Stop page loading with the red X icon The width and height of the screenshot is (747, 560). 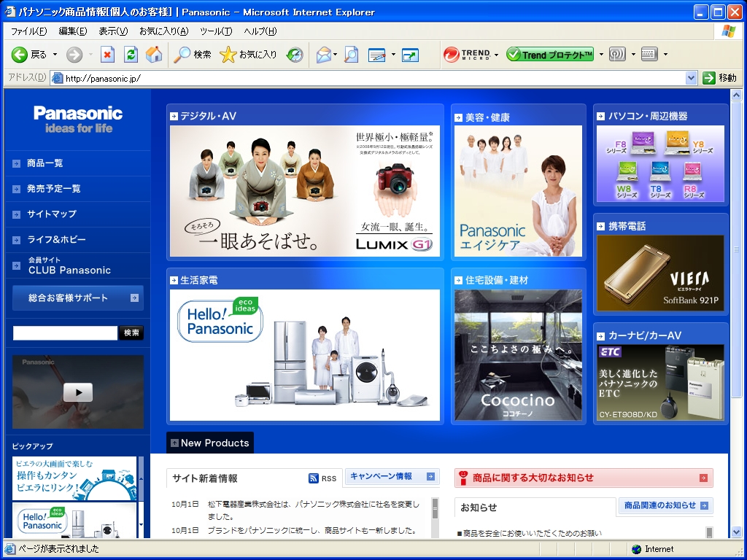click(x=108, y=55)
